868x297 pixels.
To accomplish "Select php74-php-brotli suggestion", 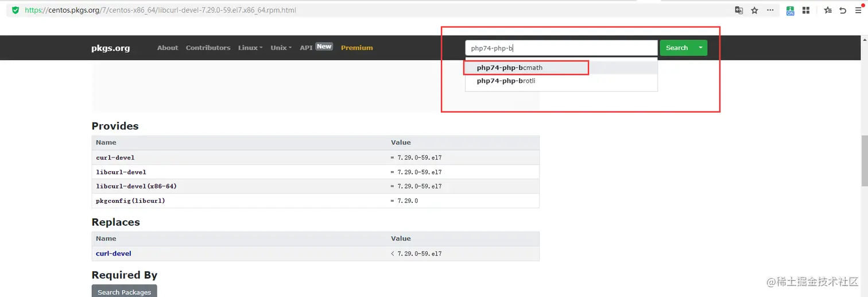I will [x=561, y=81].
